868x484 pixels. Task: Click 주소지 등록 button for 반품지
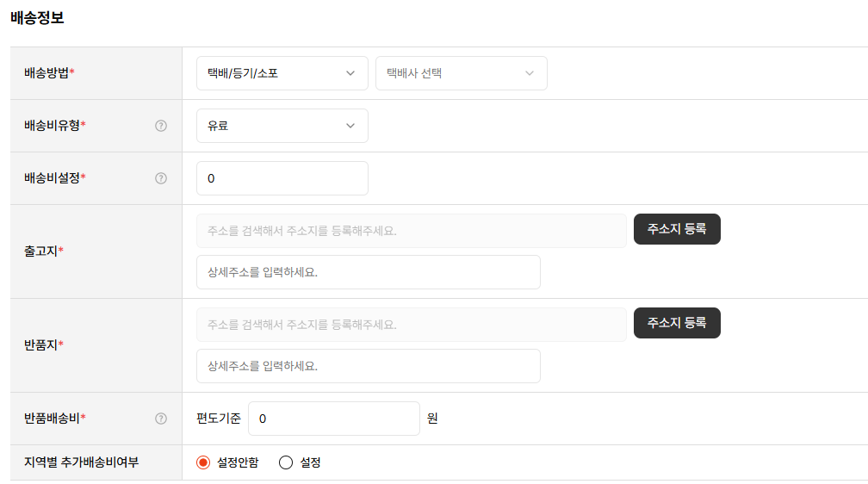click(677, 323)
